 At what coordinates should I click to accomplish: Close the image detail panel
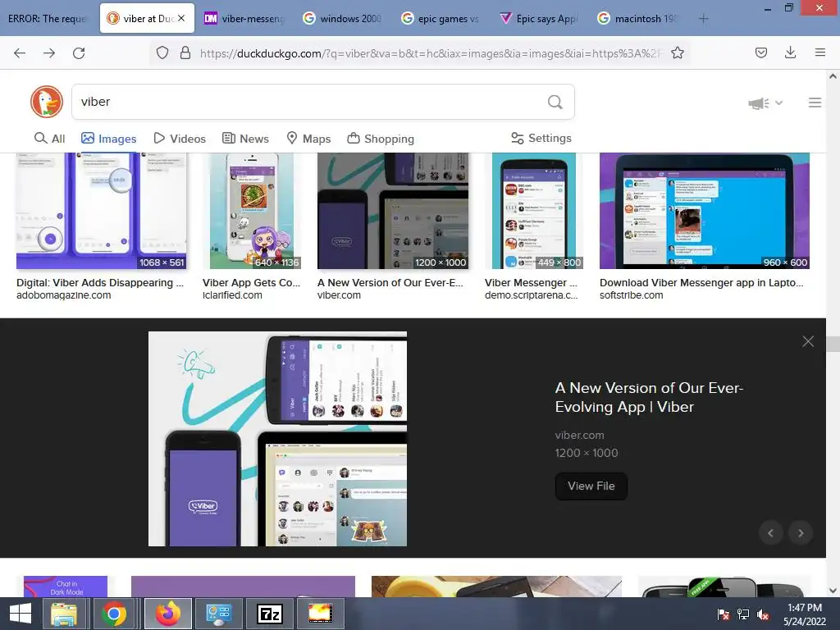pos(808,341)
